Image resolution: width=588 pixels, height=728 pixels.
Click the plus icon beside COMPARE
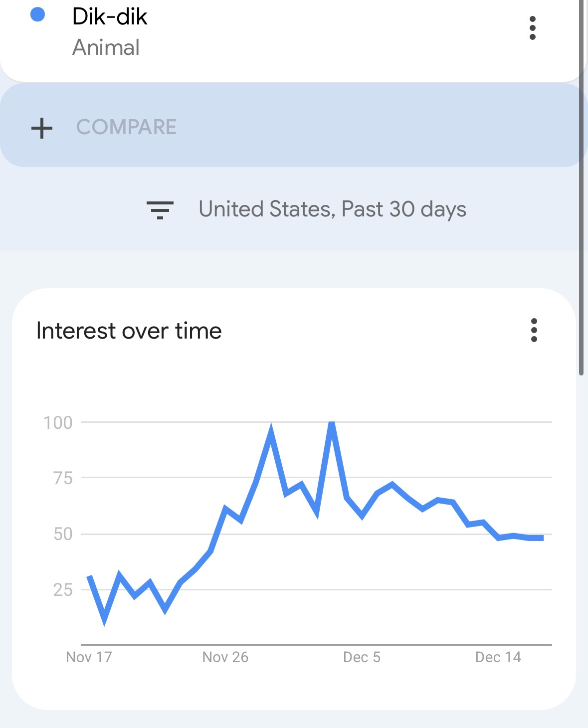[x=42, y=128]
